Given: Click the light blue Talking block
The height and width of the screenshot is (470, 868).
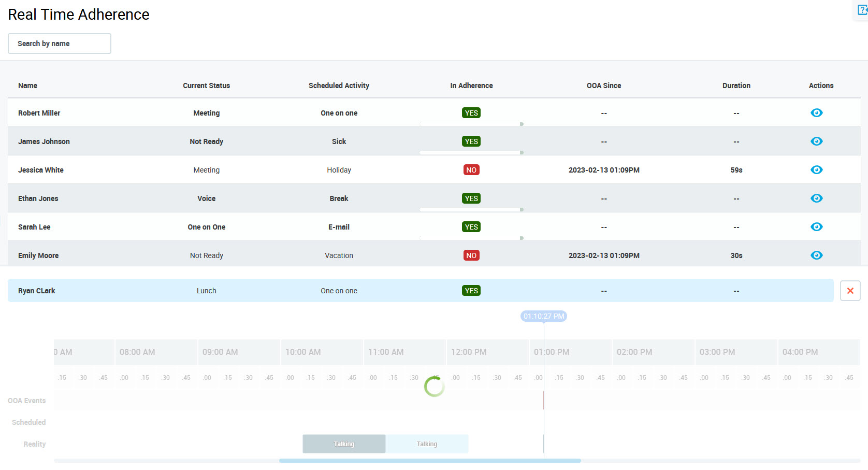Looking at the screenshot, I should pyautogui.click(x=427, y=444).
